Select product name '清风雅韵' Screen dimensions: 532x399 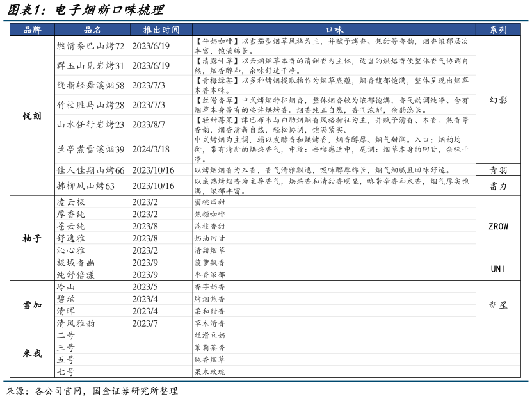(76, 323)
